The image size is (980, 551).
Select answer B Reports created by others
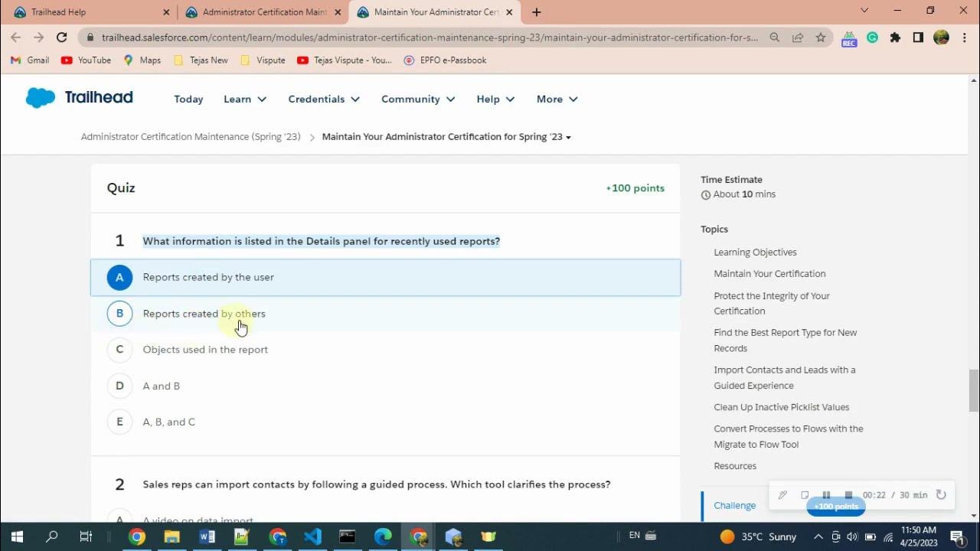tap(385, 313)
